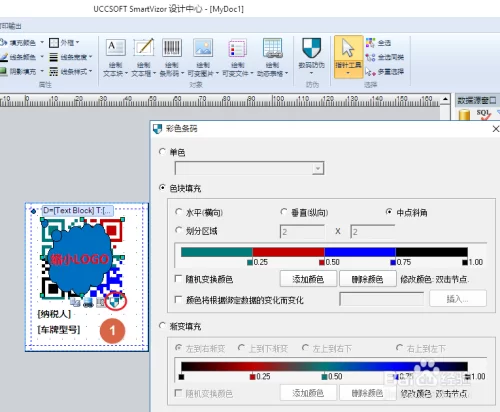Viewport: 500px width, 412px height.
Task: Open the 外框 border tool
Action: pyautogui.click(x=63, y=43)
